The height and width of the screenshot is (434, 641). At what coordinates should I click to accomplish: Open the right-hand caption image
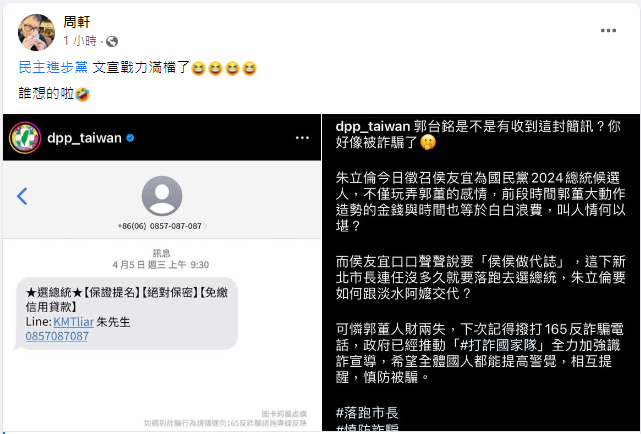481,273
